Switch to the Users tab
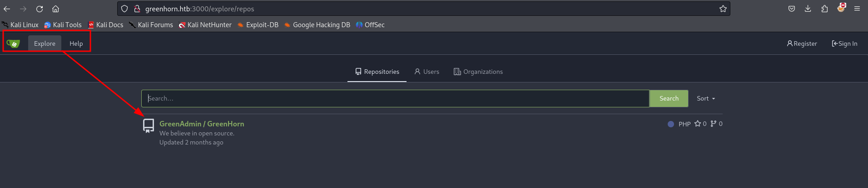The width and height of the screenshot is (868, 188). point(427,72)
